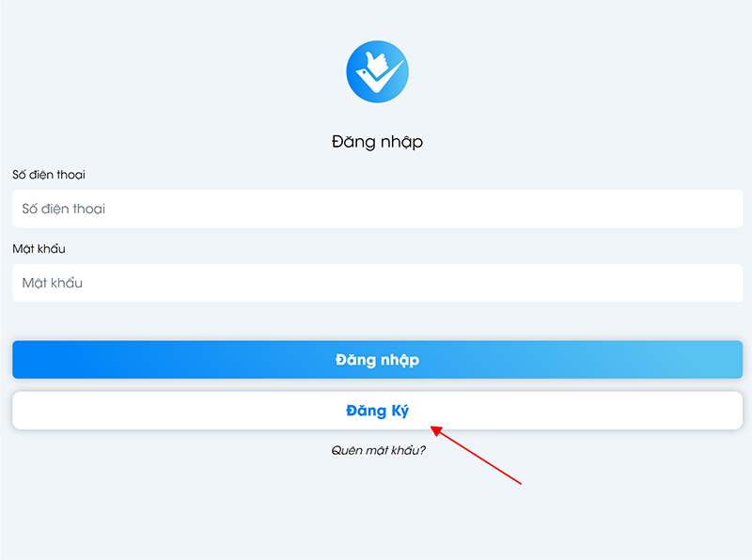The width and height of the screenshot is (752, 560).
Task: Click the light-blue right edge of the Đăng nhập button
Action: coord(731,360)
